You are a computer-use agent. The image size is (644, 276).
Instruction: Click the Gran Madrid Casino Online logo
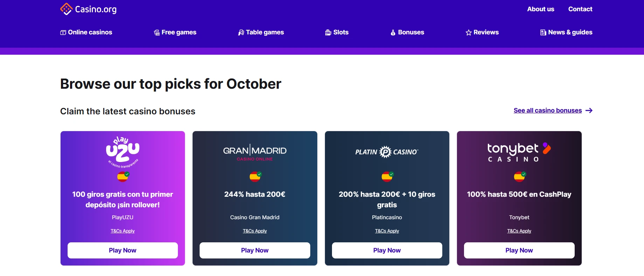tap(255, 152)
